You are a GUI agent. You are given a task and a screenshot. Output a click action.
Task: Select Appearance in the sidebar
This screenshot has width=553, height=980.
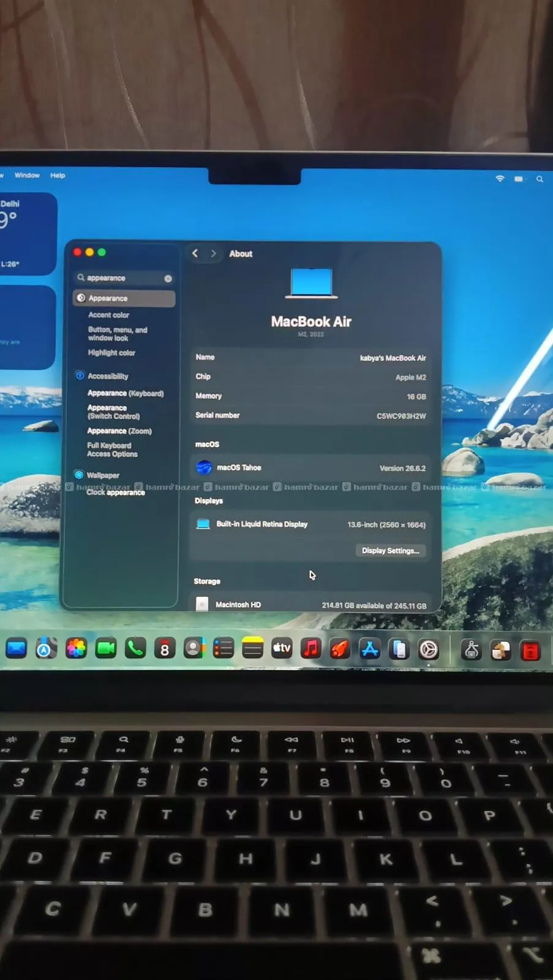click(x=124, y=298)
